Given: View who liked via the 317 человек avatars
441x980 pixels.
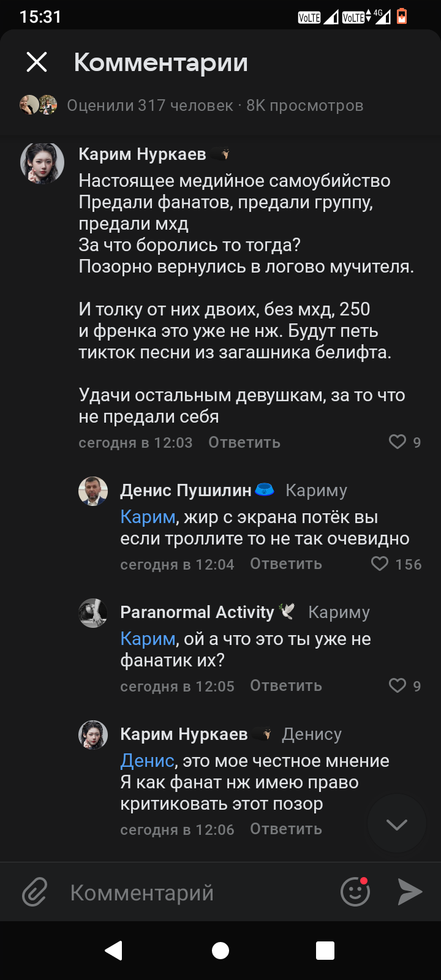Looking at the screenshot, I should coord(39,105).
